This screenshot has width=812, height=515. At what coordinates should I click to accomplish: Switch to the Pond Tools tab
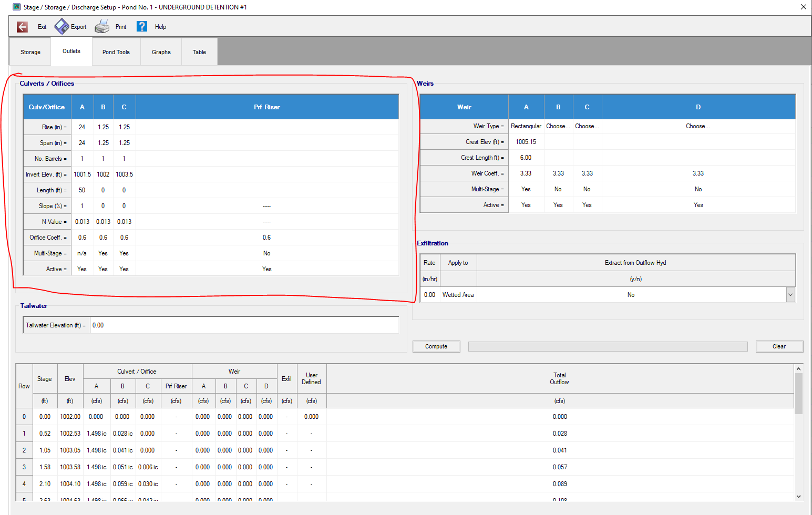point(116,51)
